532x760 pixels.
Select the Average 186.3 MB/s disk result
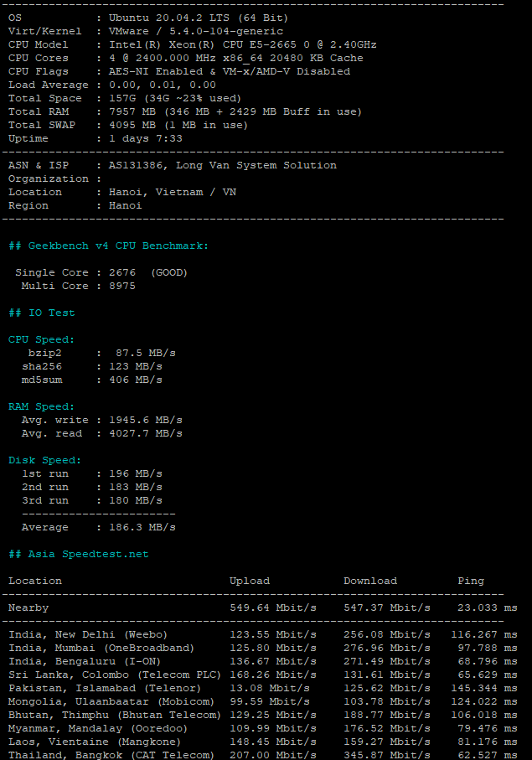pyautogui.click(x=142, y=527)
